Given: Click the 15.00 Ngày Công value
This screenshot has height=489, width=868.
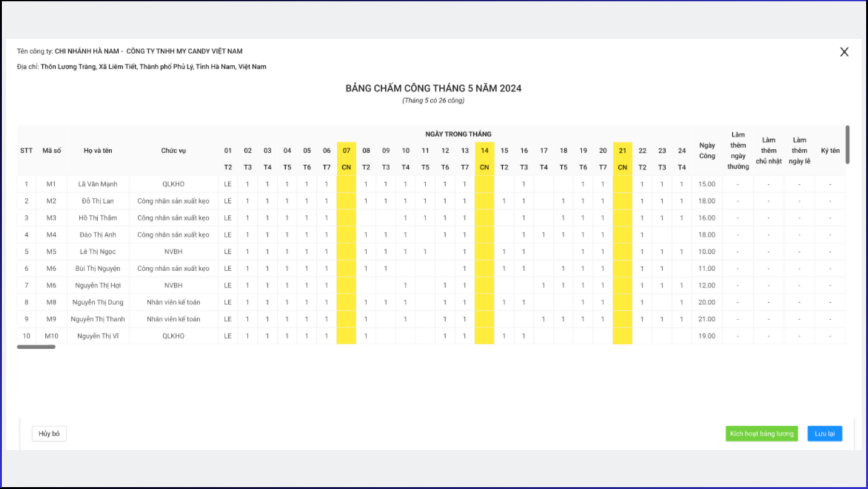Looking at the screenshot, I should [x=707, y=184].
